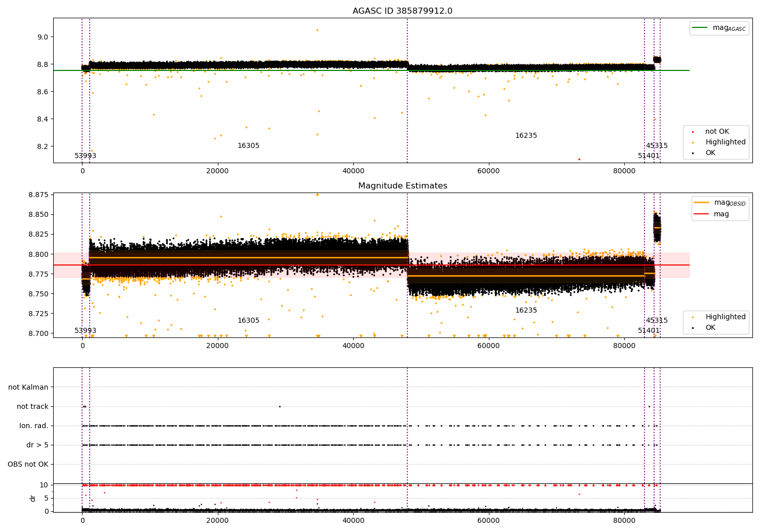Click 'OK' entry in the middle plot legend
This screenshot has height=532, width=760.
(x=710, y=328)
